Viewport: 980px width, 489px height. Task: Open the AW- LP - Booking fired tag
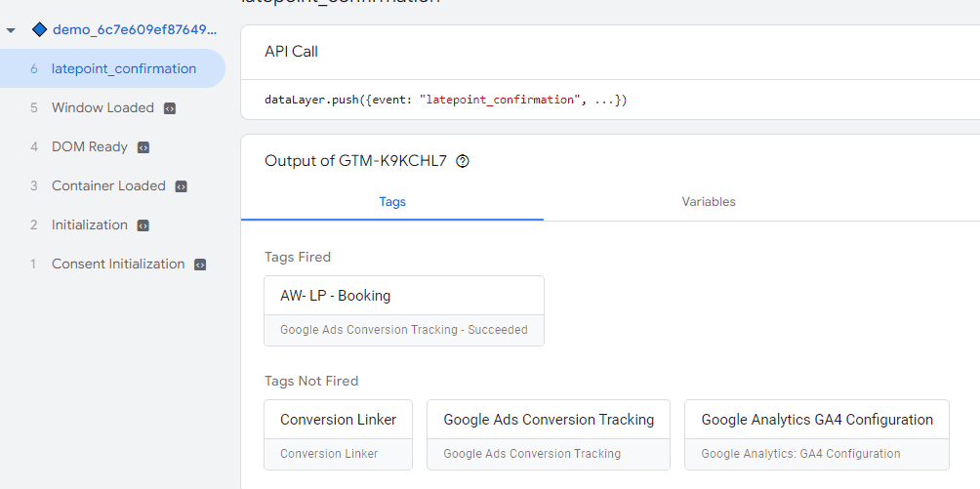(403, 310)
